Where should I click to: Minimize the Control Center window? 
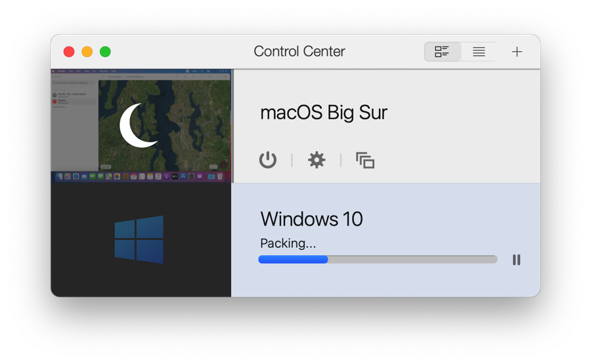[87, 52]
